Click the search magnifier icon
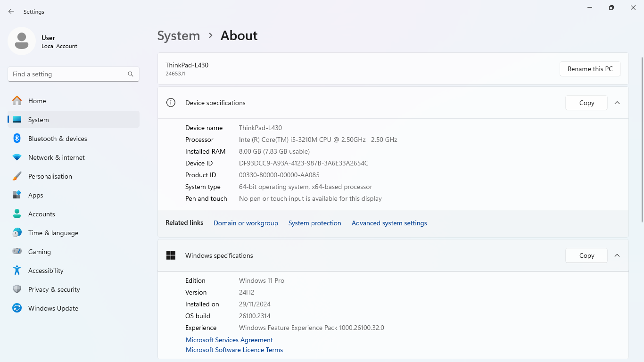This screenshot has height=362, width=644. 131,74
